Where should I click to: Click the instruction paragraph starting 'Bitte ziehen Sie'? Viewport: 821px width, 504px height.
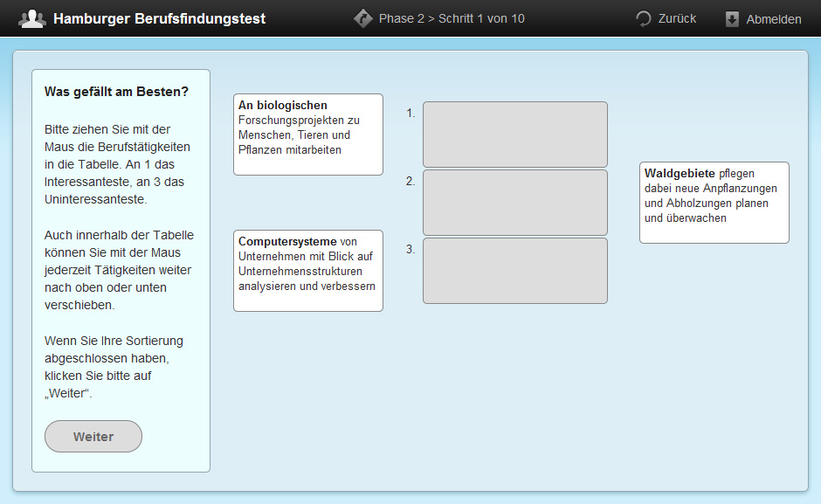[x=119, y=164]
